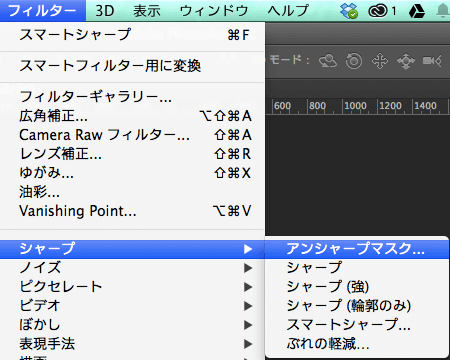Expand the ノイズ submenu
Screen dimensions: 450x360
click(x=133, y=268)
